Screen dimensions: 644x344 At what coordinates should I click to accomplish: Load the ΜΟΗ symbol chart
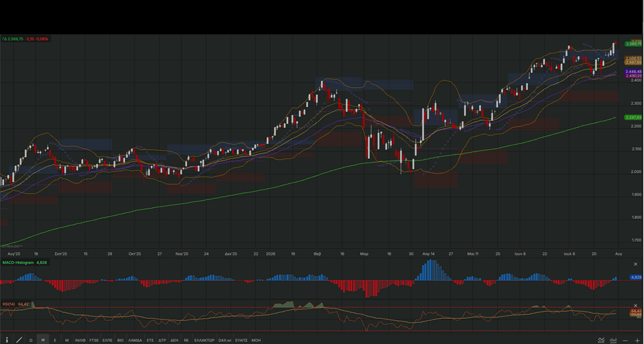[256, 340]
